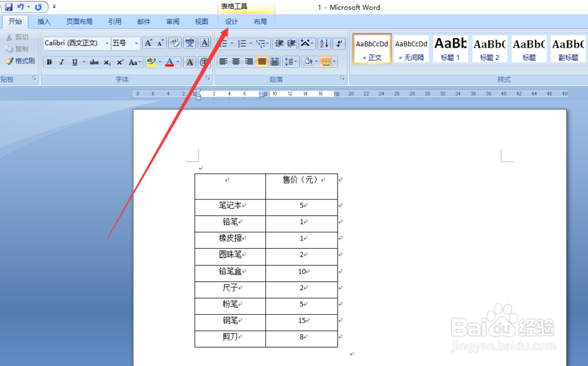The height and width of the screenshot is (366, 588).
Task: Open the line spacing dropdown
Action: (290, 61)
